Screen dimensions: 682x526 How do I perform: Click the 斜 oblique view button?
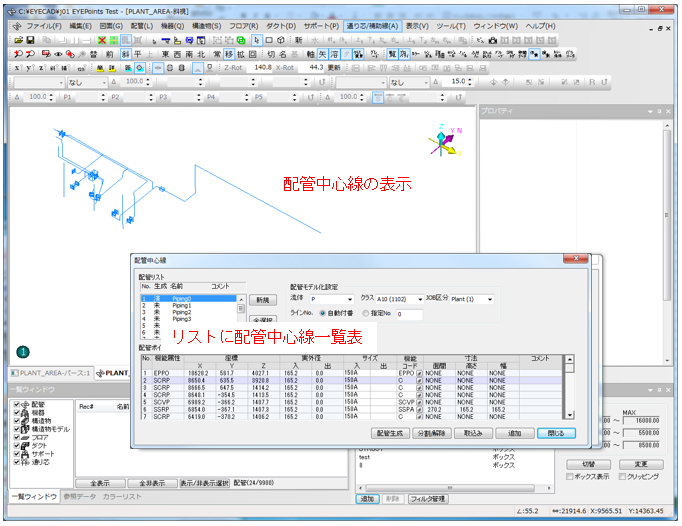126,54
